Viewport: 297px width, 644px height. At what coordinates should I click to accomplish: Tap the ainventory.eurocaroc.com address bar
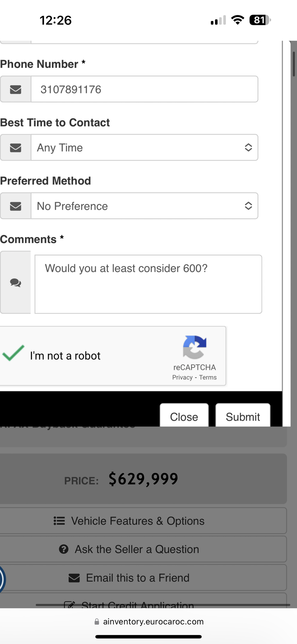153,621
